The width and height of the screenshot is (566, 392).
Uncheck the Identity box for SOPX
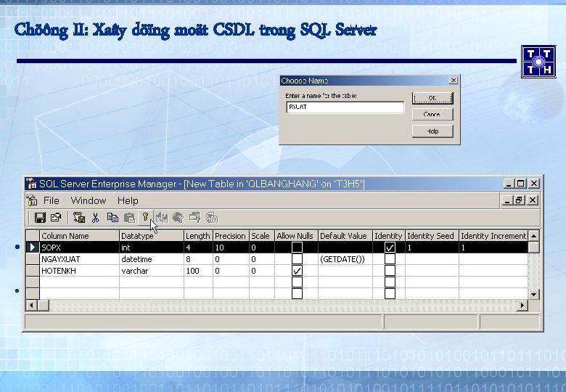(390, 248)
